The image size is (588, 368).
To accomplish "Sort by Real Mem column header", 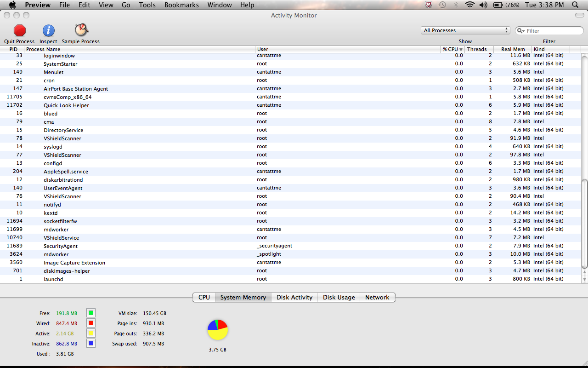I will point(513,49).
